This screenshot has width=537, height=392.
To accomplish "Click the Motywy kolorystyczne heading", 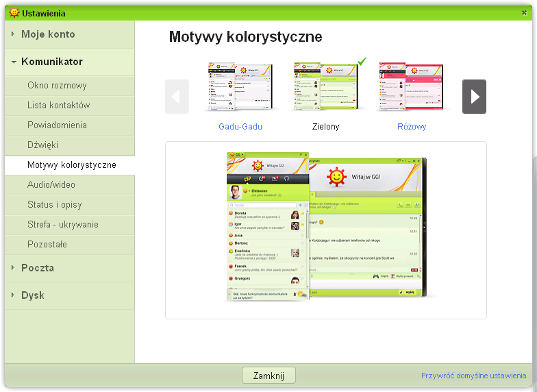I will [245, 37].
